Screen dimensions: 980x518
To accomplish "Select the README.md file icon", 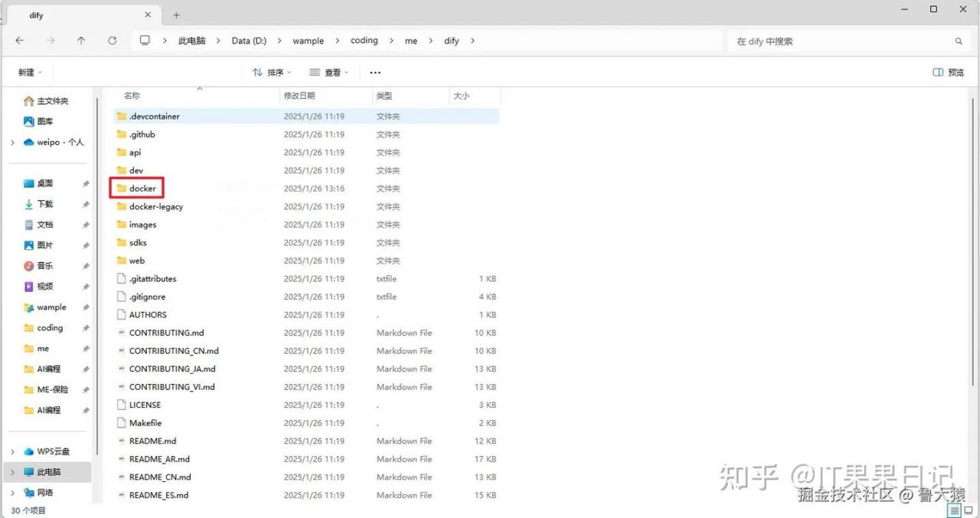I will pos(121,441).
